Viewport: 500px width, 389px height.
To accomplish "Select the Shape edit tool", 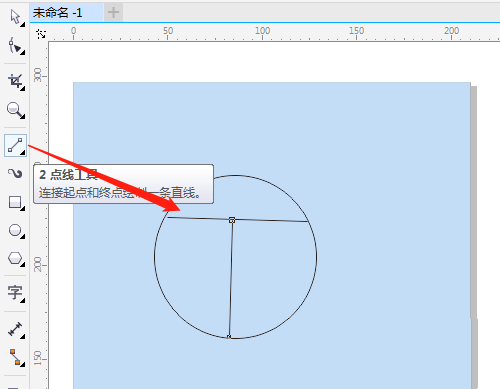I will point(15,46).
